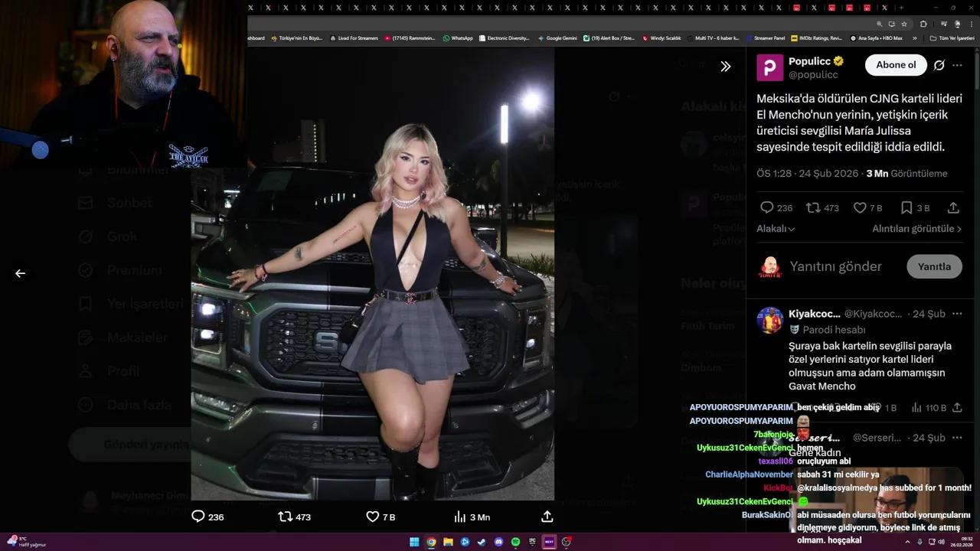Open Steam from the taskbar
This screenshot has width=980, height=551.
[482, 542]
